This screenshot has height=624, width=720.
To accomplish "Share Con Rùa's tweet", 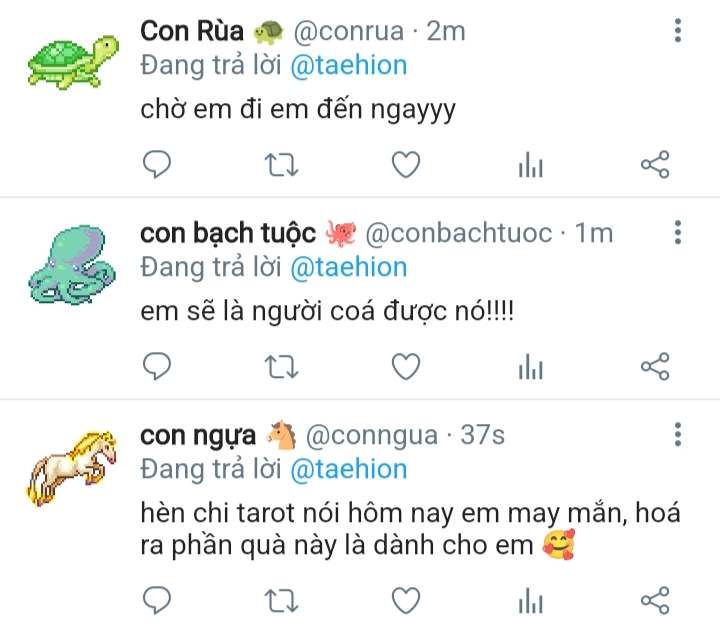I will tap(654, 165).
